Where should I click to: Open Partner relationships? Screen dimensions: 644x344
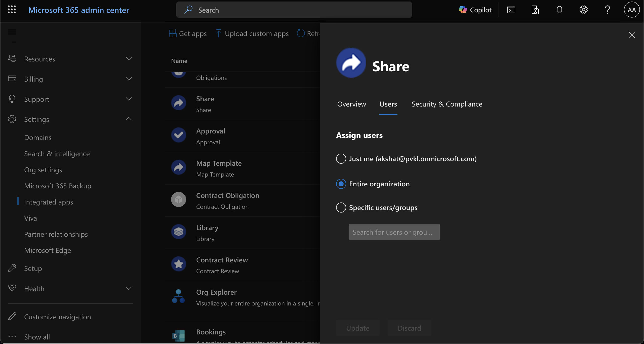coord(56,234)
